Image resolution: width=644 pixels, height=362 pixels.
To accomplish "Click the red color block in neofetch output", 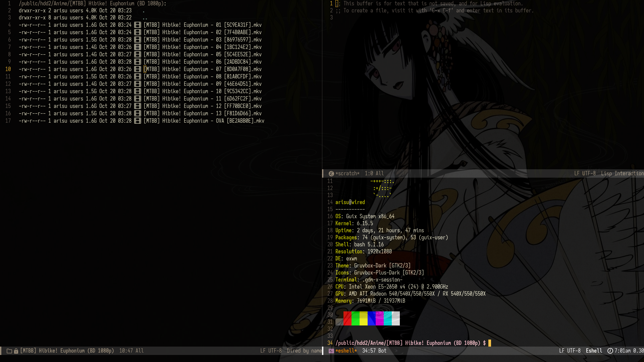I will click(347, 318).
